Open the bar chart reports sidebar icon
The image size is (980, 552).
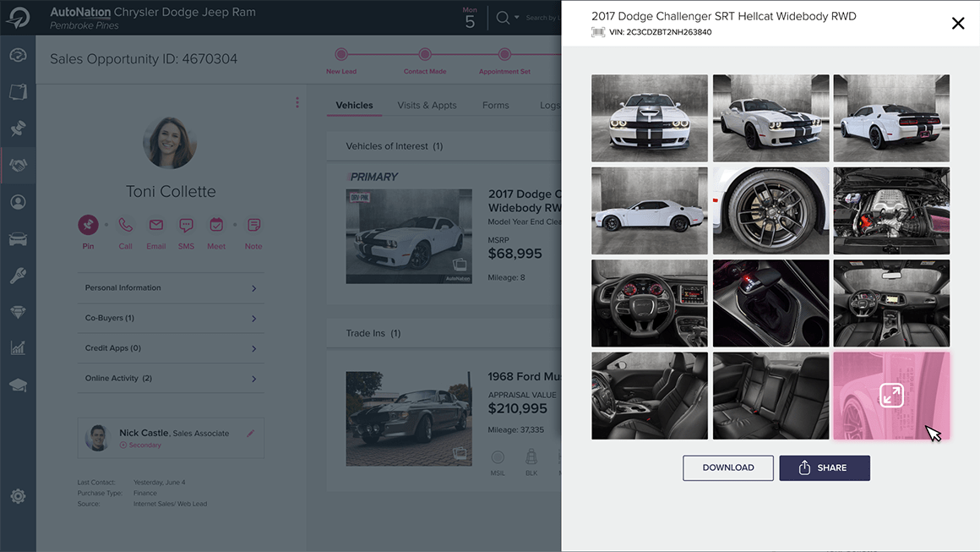(18, 348)
